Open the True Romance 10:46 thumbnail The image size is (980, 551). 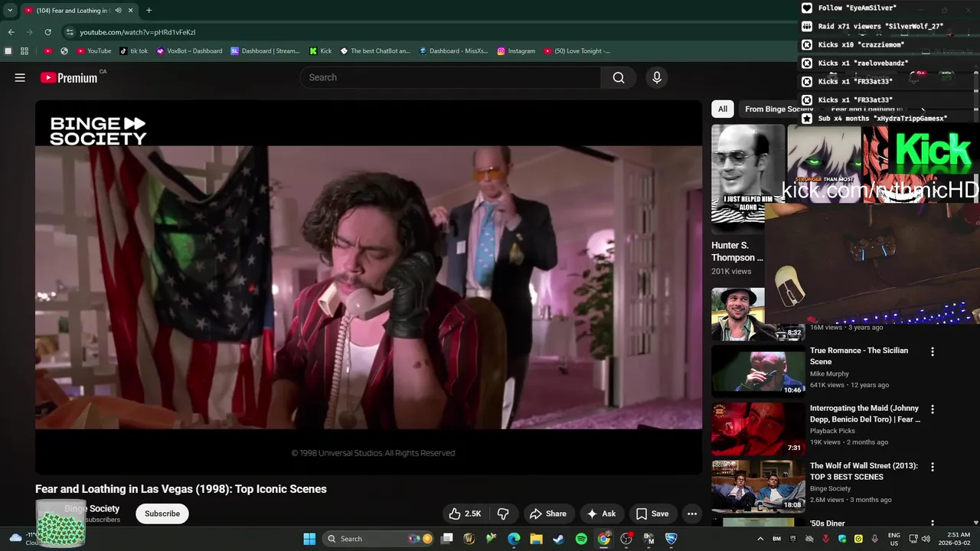pyautogui.click(x=758, y=370)
